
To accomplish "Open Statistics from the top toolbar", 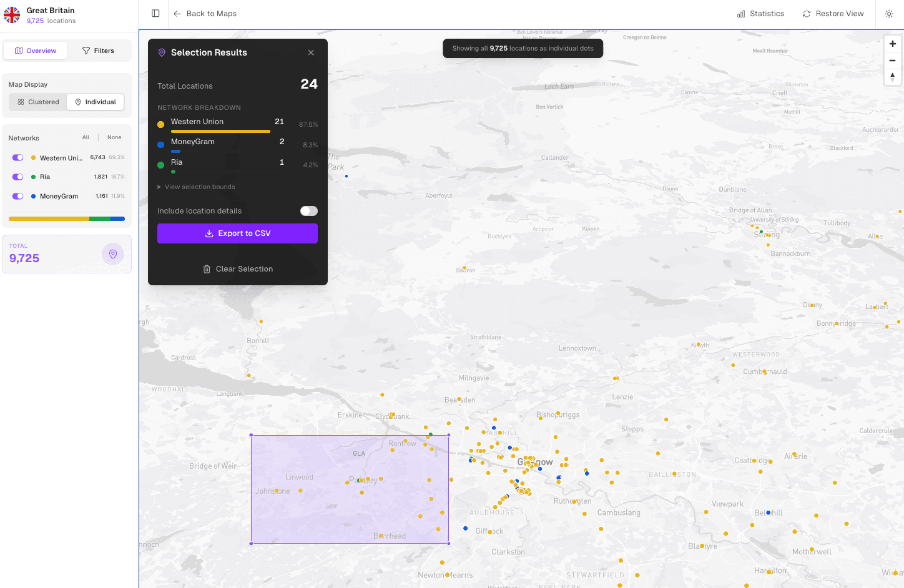I will [760, 13].
